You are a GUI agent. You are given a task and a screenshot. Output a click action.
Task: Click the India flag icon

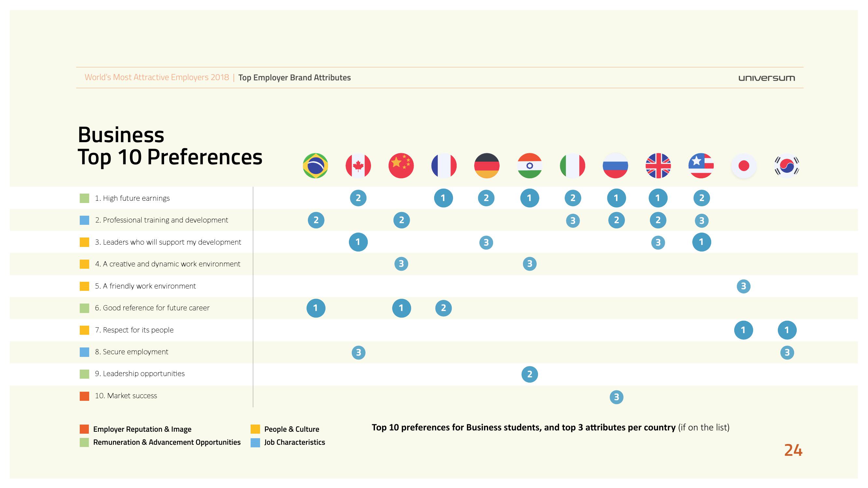(529, 166)
